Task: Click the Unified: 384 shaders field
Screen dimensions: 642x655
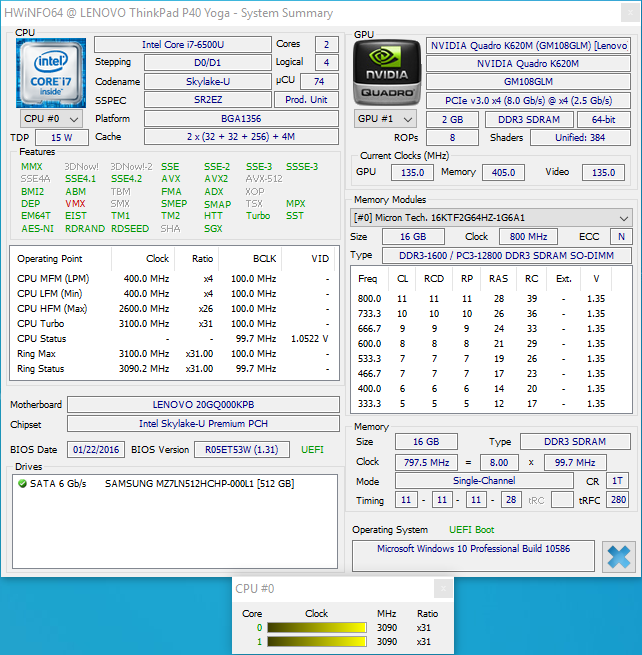Action: [x=580, y=137]
